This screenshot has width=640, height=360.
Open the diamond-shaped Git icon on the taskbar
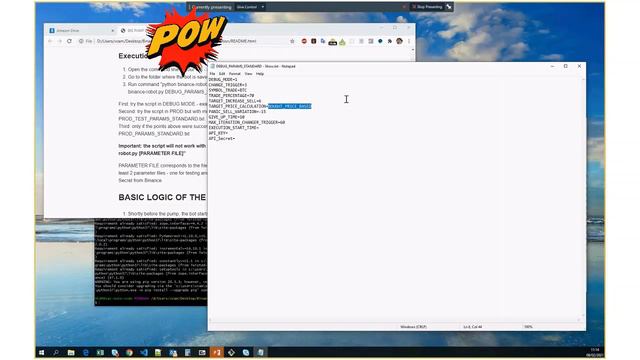[x=231, y=352]
